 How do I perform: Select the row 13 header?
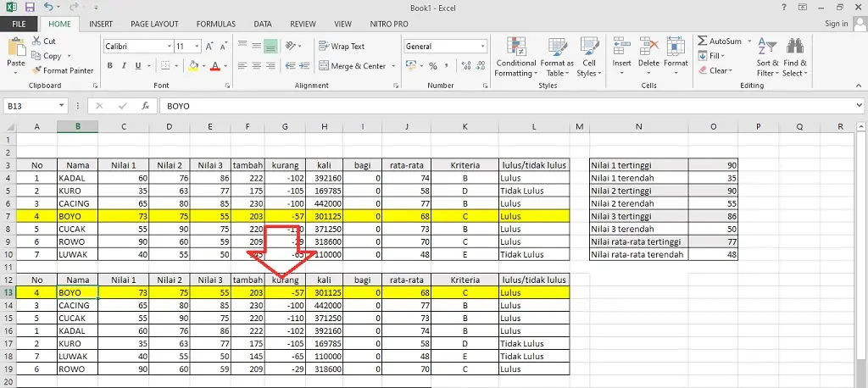(8, 292)
